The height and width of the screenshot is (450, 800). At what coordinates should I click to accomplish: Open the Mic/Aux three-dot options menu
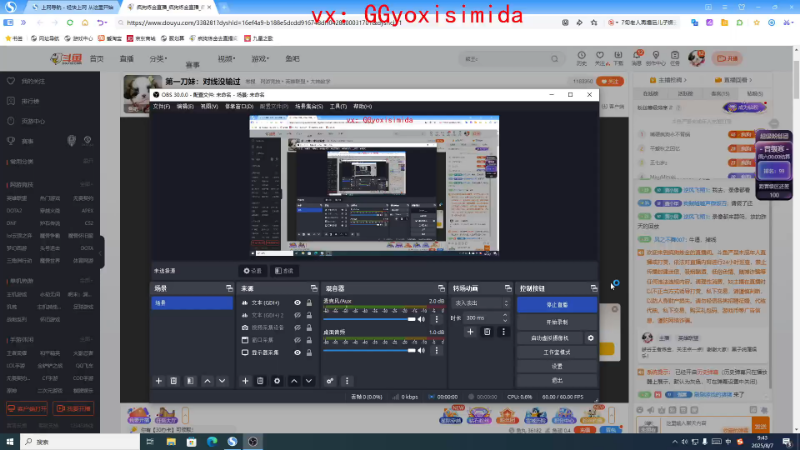(x=437, y=319)
